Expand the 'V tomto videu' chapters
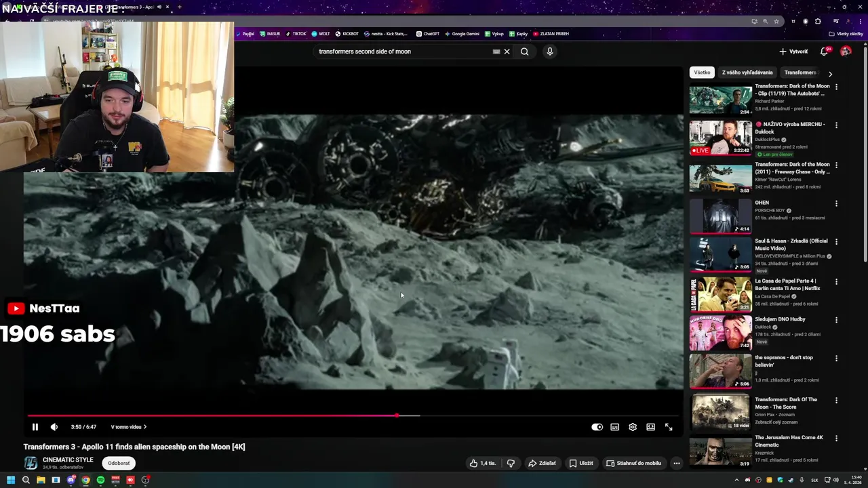The width and height of the screenshot is (868, 488). tap(129, 427)
